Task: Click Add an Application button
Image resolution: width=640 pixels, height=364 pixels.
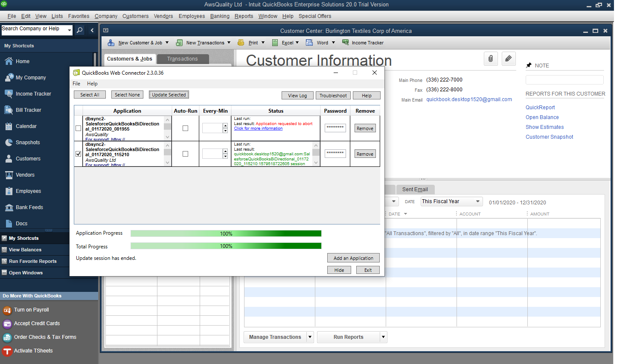Action: [353, 258]
